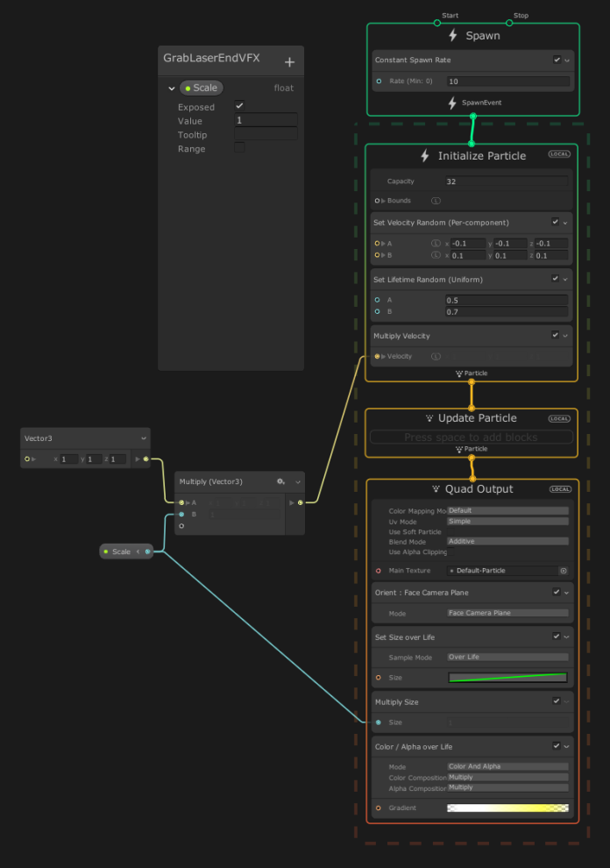The width and height of the screenshot is (610, 868).
Task: Toggle the Range checkbox in the blackboard
Action: 239,148
